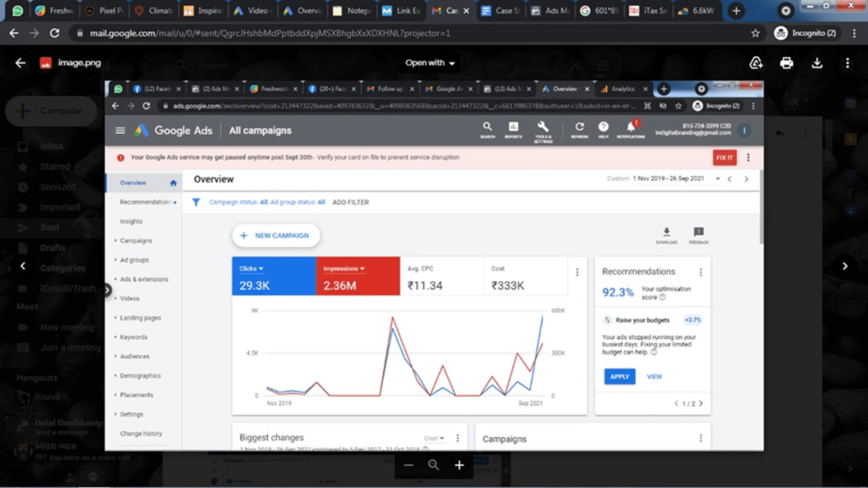
Task: Start a NEW CAMPAIGN
Action: pos(276,235)
